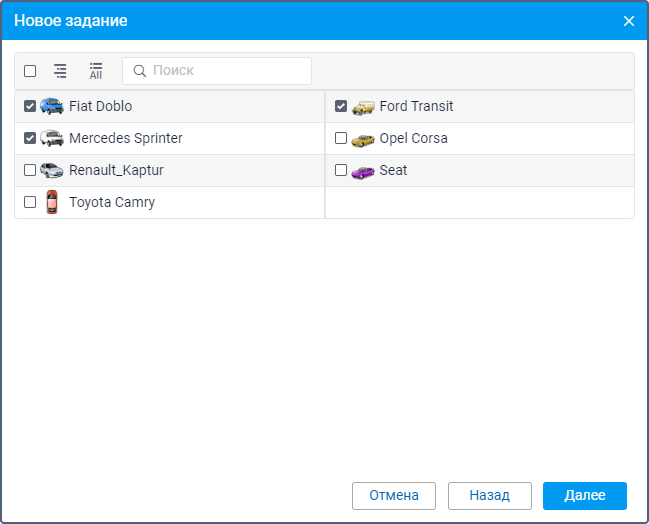This screenshot has width=649, height=524.
Task: Toggle the select-all checkbox in the toolbar
Action: [x=30, y=71]
